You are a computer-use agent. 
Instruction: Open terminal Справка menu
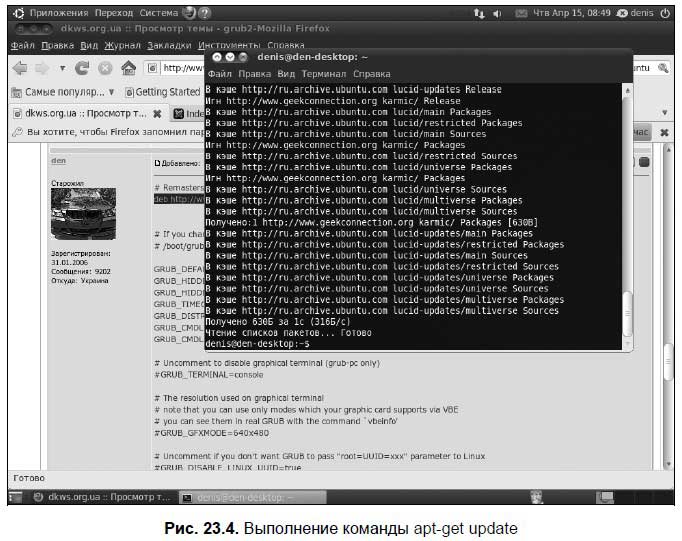(371, 74)
